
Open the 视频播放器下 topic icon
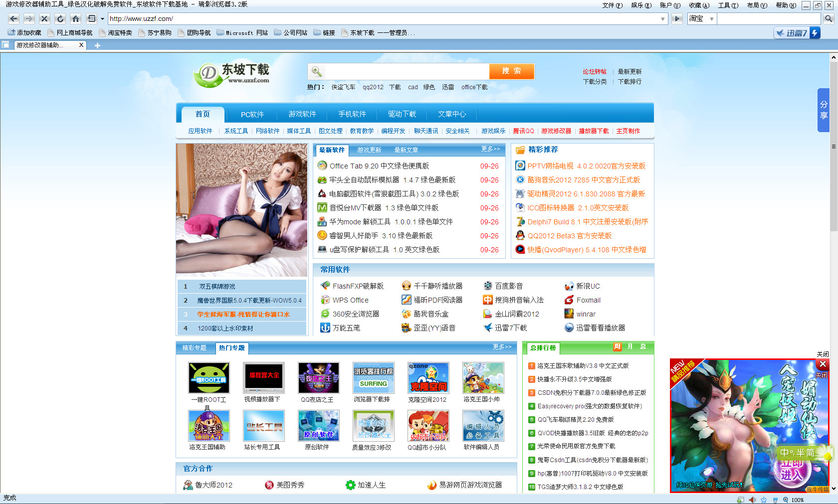pos(264,377)
